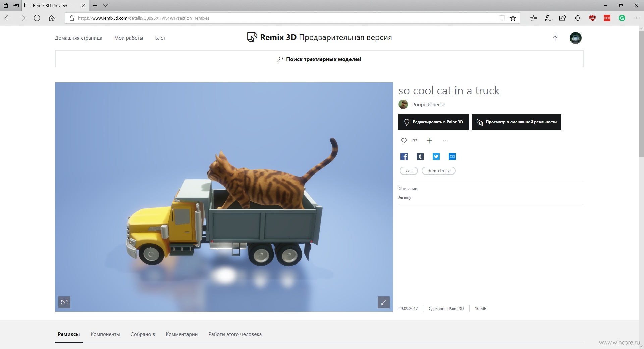
Task: Click the upload arrow icon
Action: tap(555, 38)
